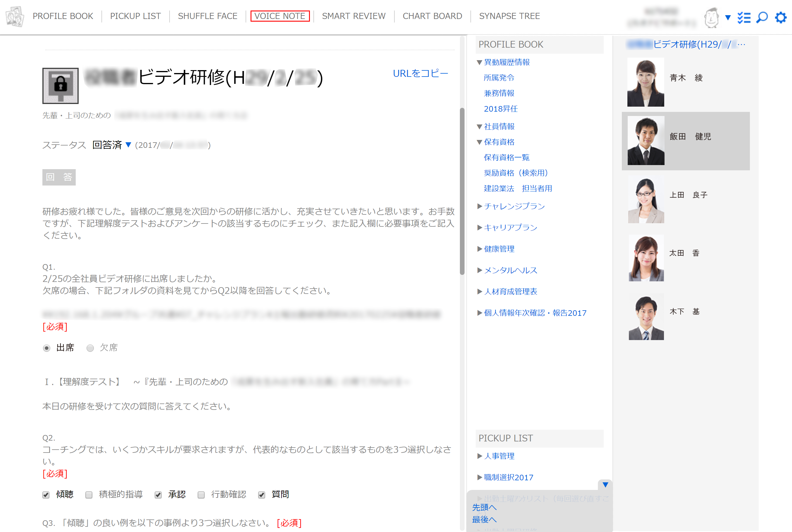Viewport: 792px width, 532px height.
Task: Click the app logo photo icon
Action: point(15,16)
